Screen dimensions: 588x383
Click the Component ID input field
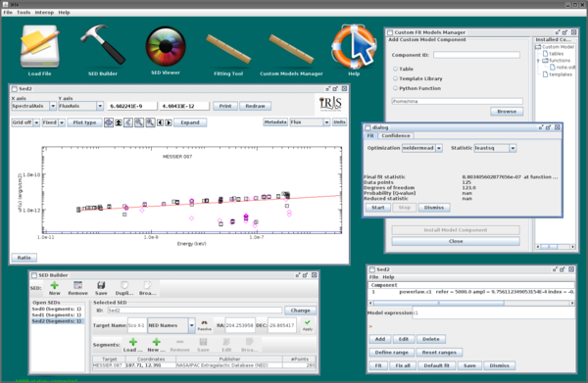[476, 55]
